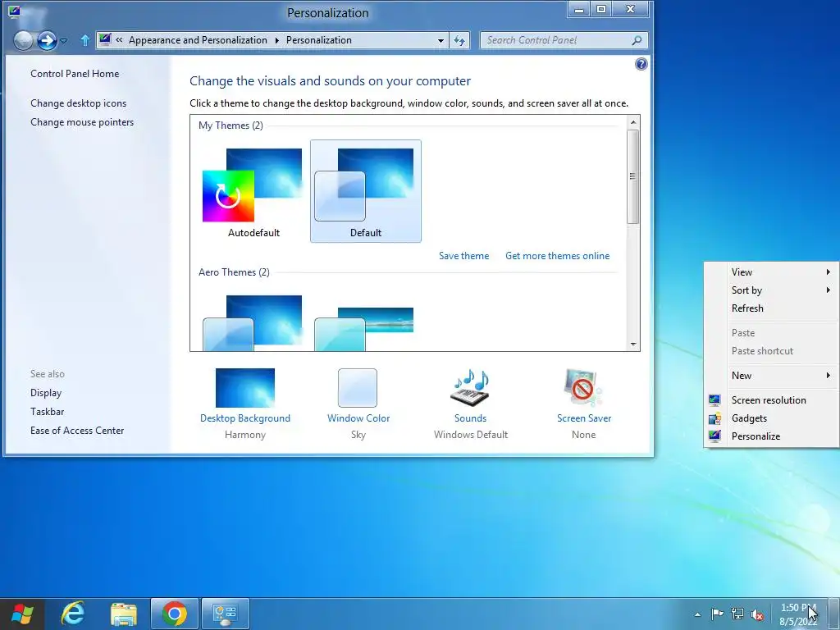840x630 pixels.
Task: Refresh the address bar location
Action: 459,40
